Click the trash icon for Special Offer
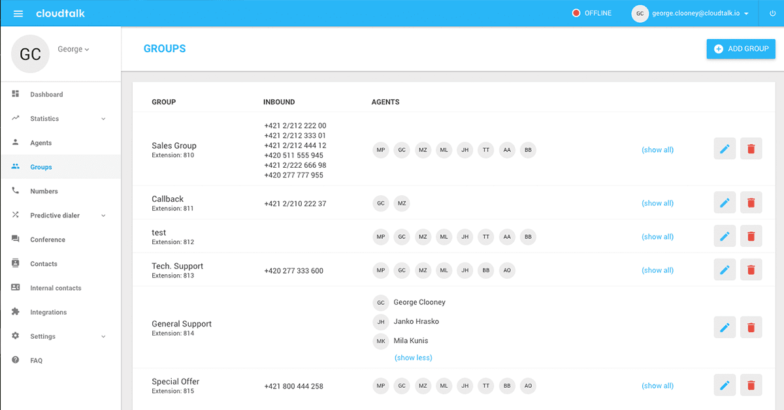Image resolution: width=784 pixels, height=410 pixels. tap(751, 385)
